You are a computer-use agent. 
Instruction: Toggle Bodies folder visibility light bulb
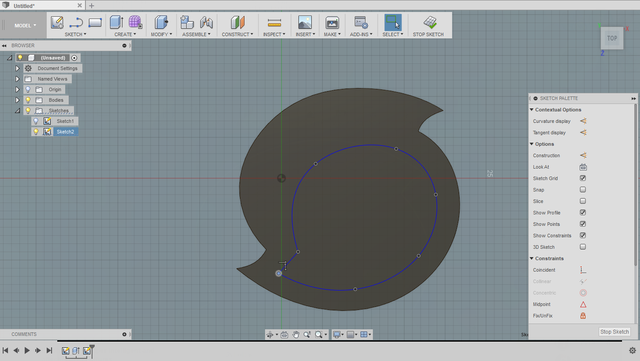click(x=28, y=100)
